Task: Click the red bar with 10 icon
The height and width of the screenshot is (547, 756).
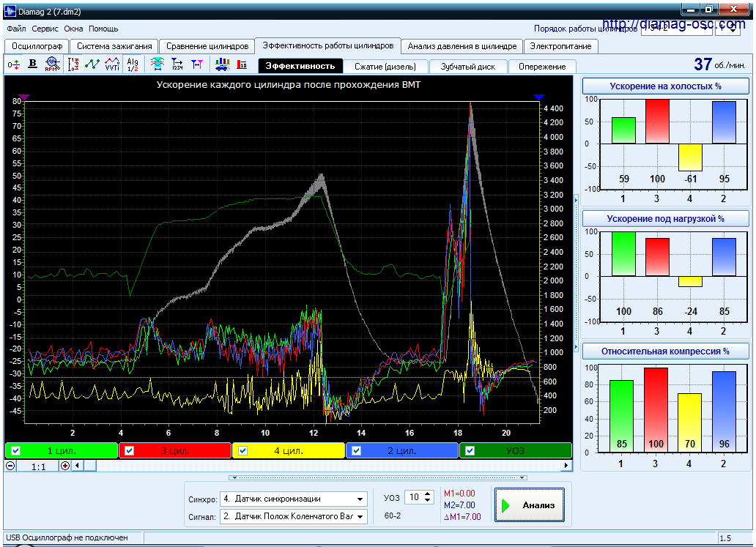Action: [242, 64]
